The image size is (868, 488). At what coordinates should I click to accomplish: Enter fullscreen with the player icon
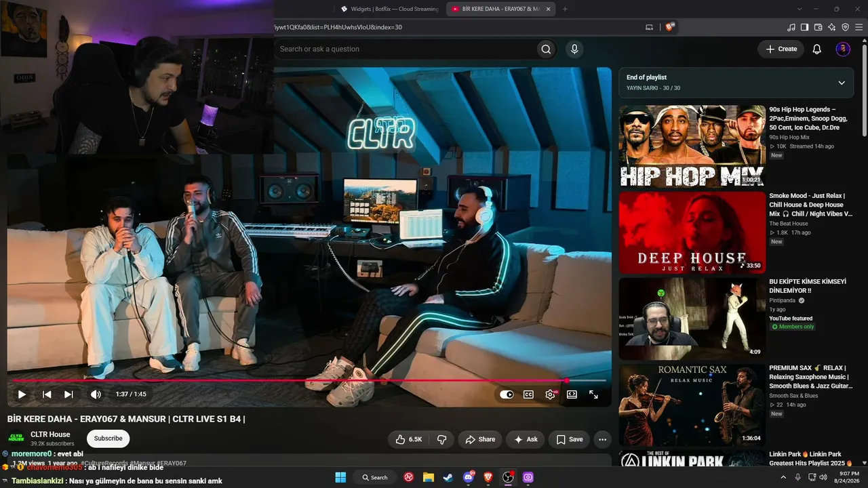coord(593,394)
